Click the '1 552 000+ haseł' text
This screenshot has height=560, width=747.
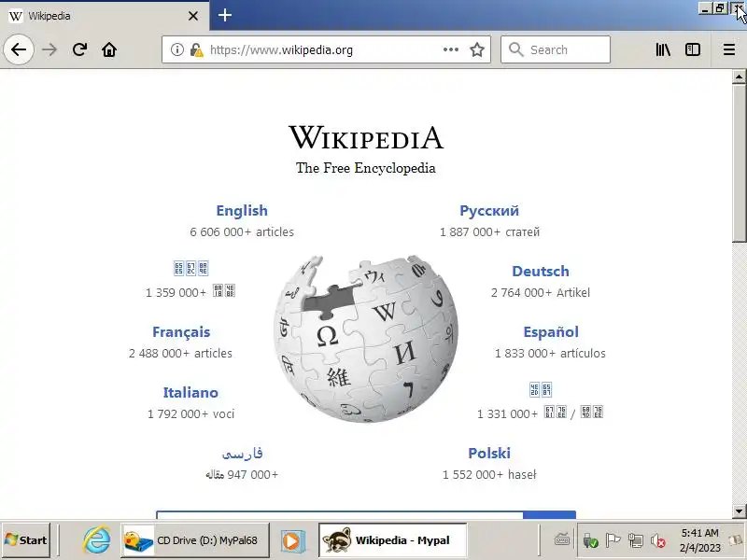click(489, 474)
